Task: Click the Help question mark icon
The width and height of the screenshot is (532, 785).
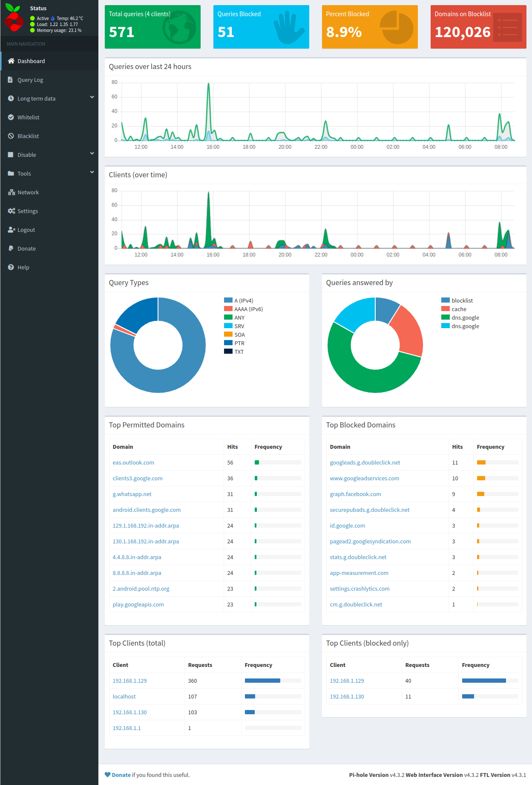Action: (11, 267)
